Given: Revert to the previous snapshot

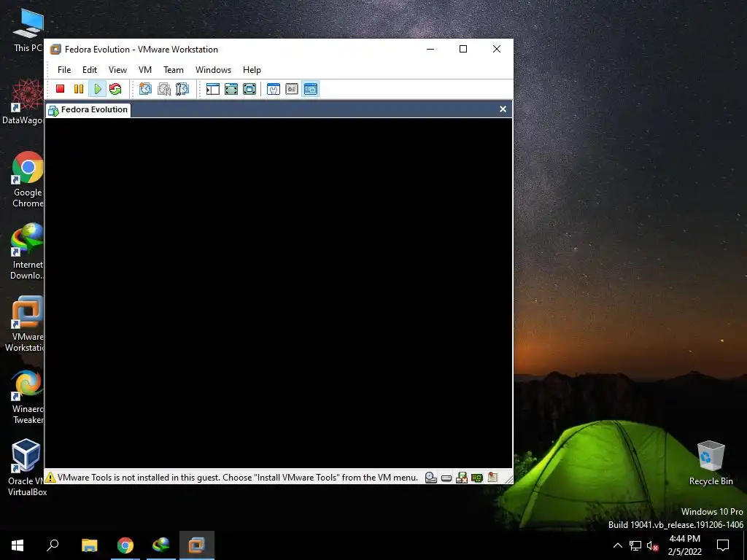Looking at the screenshot, I should tap(164, 89).
